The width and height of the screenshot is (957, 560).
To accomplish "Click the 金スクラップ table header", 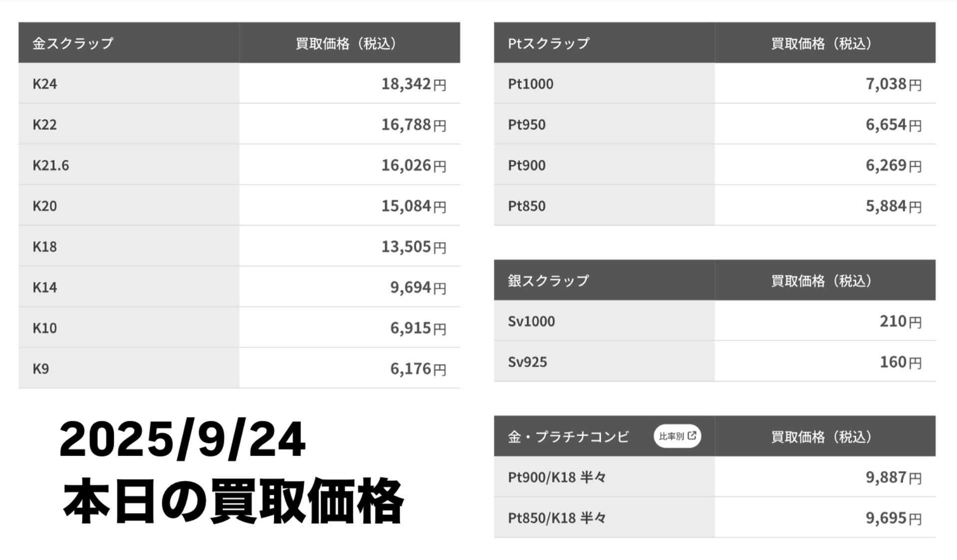I will (73, 43).
